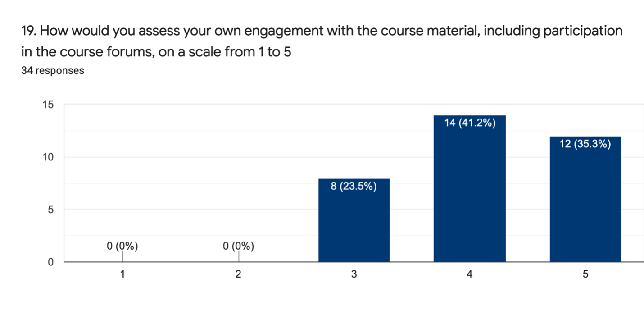Click the tick mark above rating 1
The height and width of the screenshot is (329, 644).
(x=122, y=256)
